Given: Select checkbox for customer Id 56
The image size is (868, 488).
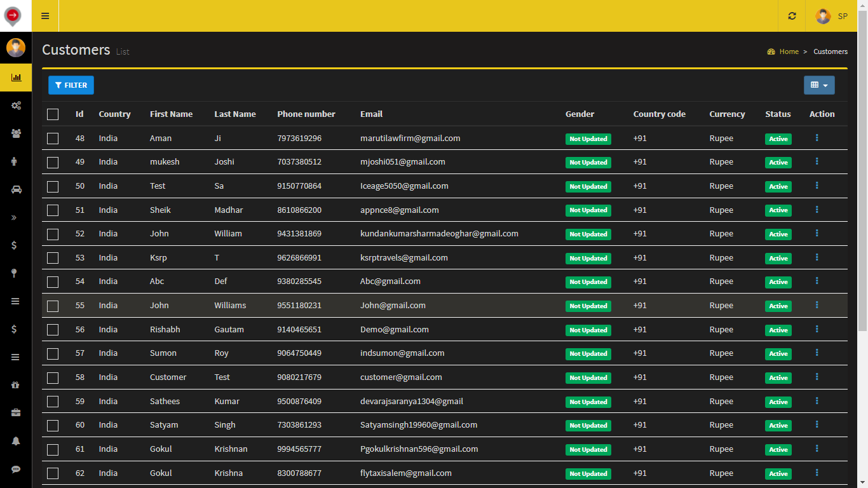Looking at the screenshot, I should pos(53,330).
